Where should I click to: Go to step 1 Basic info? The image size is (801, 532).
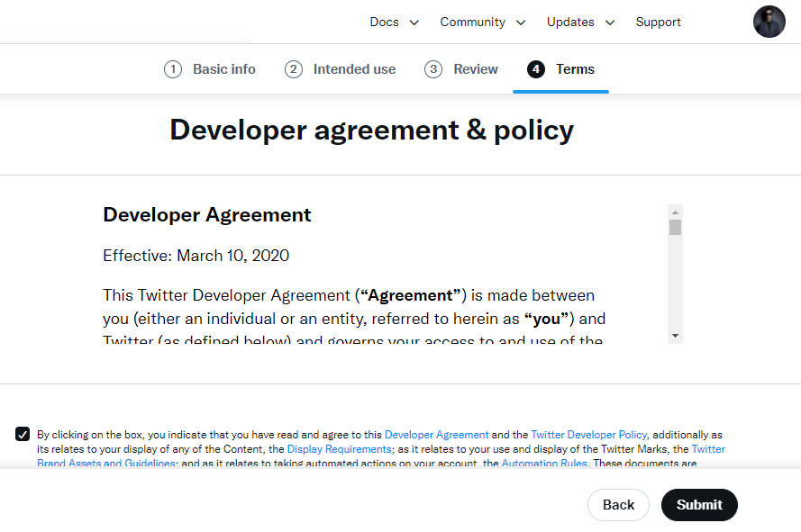tap(209, 69)
